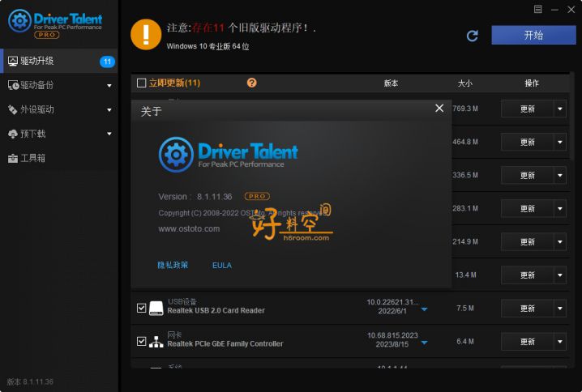The height and width of the screenshot is (392, 582).
Task: Click the 版本 column header
Action: (391, 83)
